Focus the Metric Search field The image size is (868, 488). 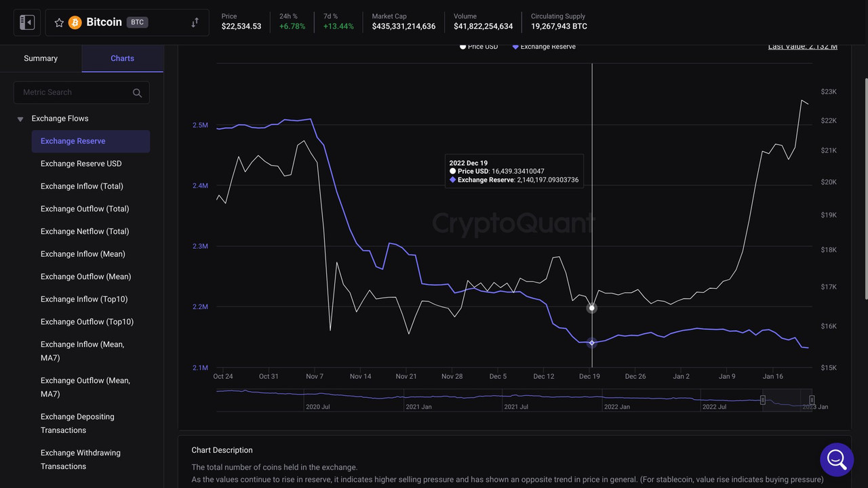click(x=81, y=92)
